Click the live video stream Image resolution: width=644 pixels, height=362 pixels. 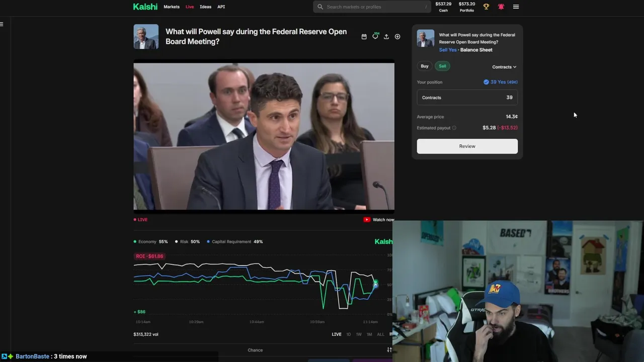264,136
